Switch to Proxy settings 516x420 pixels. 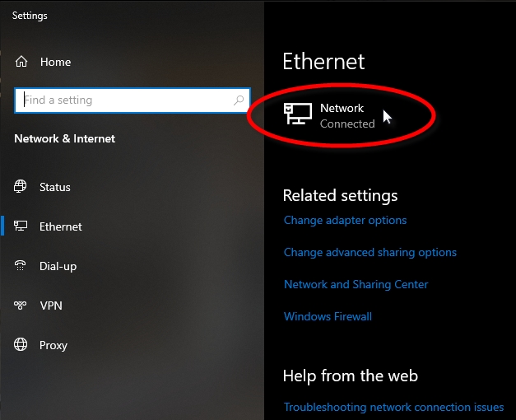53,345
